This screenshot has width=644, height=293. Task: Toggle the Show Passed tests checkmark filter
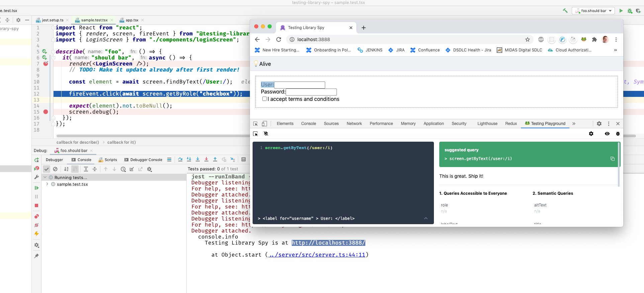point(47,169)
